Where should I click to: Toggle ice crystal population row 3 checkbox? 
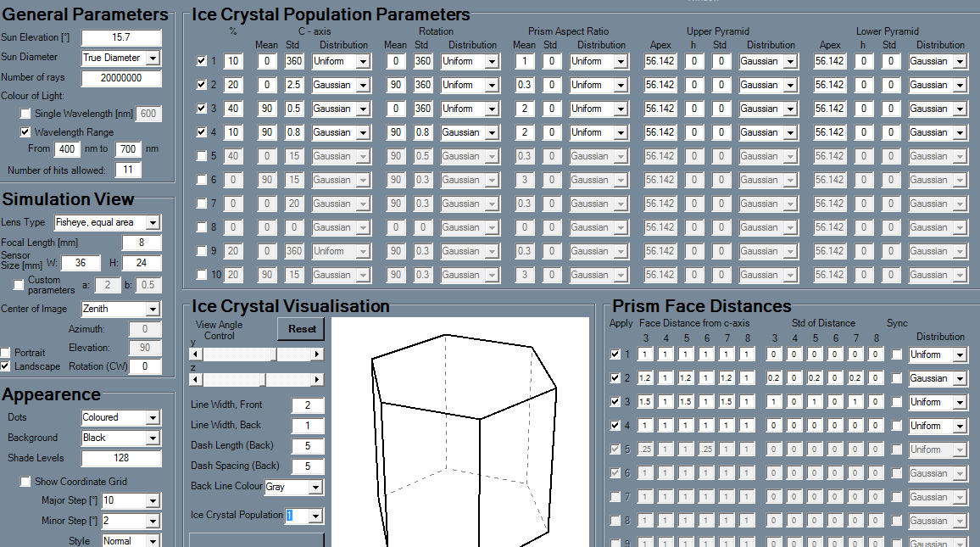click(201, 109)
